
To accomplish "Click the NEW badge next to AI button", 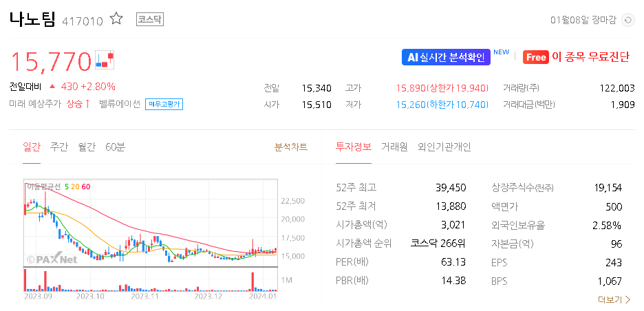I will (501, 52).
